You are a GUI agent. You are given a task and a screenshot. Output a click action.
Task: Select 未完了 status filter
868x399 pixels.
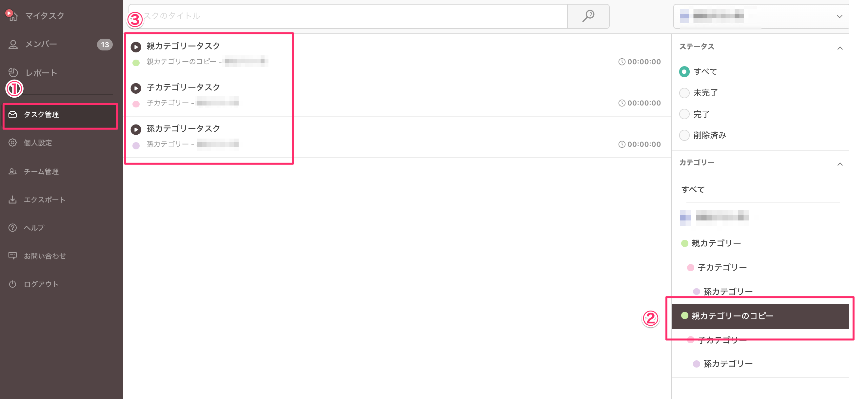coord(684,93)
